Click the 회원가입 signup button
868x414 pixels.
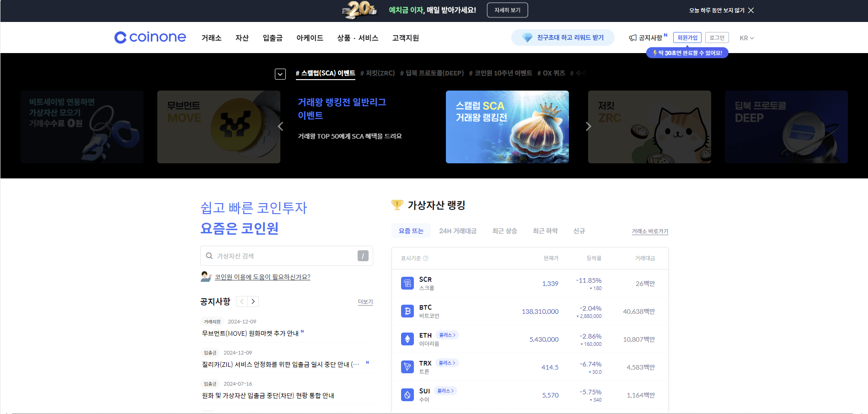point(687,38)
